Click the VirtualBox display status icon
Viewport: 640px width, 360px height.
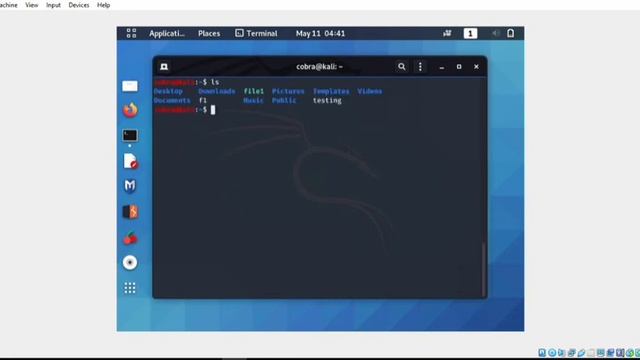point(601,353)
